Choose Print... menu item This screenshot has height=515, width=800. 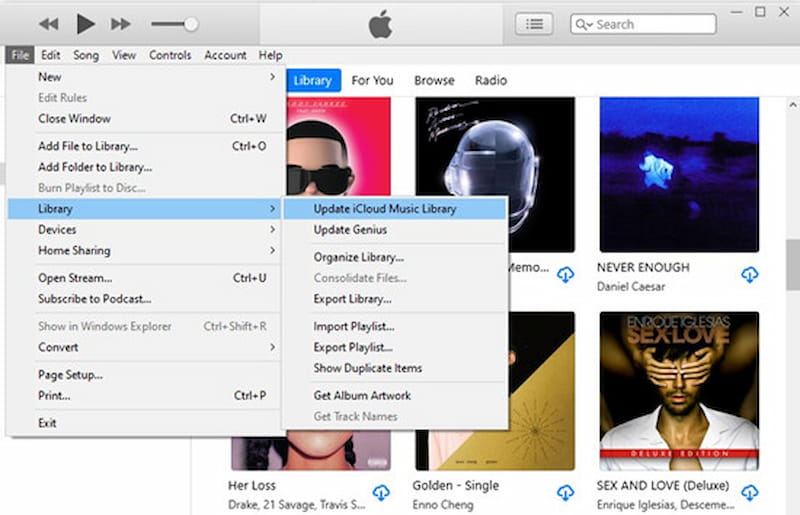coord(144,396)
